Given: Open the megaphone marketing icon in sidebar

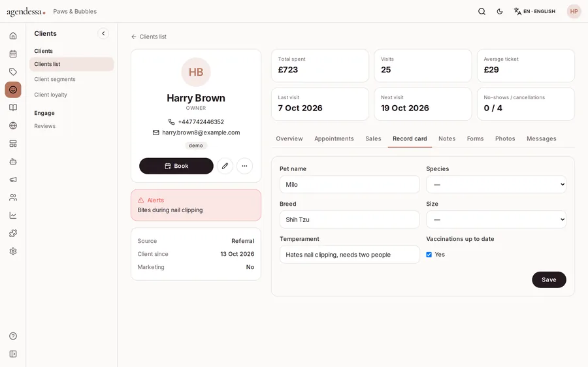Looking at the screenshot, I should [13, 180].
